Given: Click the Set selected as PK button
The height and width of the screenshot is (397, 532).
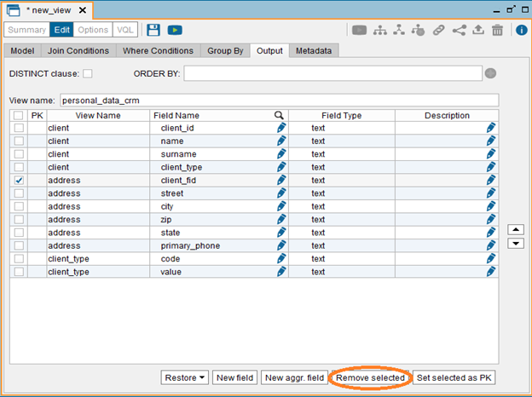Looking at the screenshot, I should pos(454,377).
